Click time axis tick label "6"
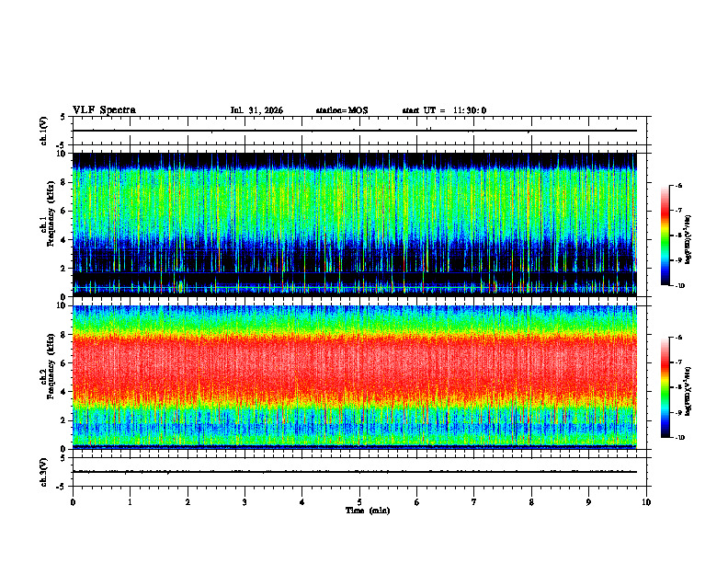Viewport: 728px width, 563px height. click(x=417, y=502)
